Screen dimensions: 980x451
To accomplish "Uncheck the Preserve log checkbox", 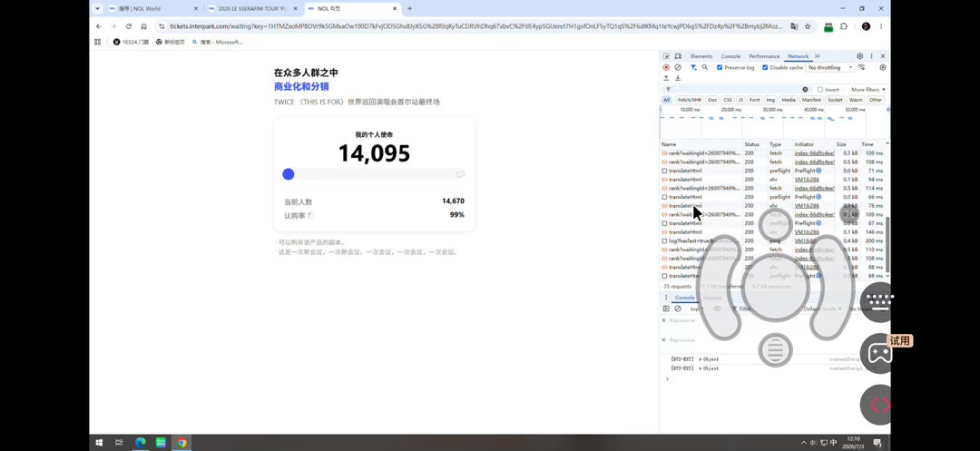I will tap(720, 67).
